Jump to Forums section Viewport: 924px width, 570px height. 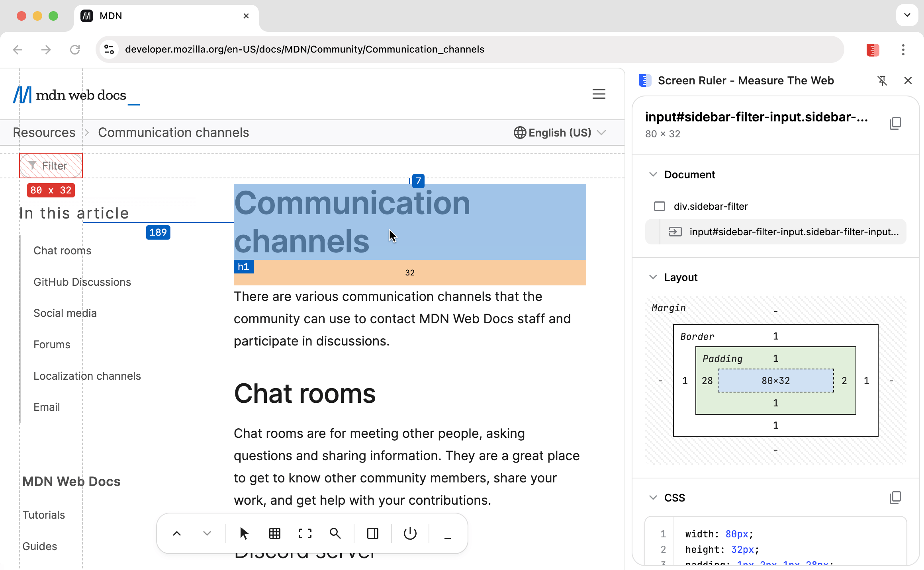(x=52, y=345)
